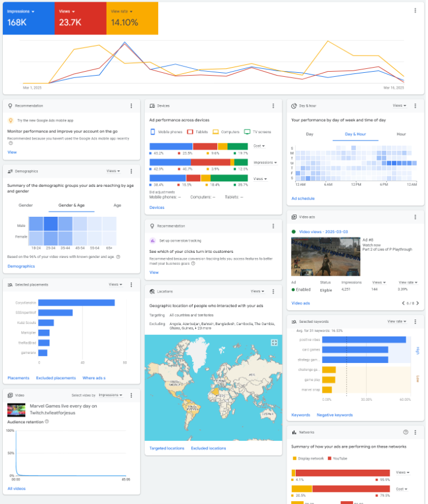Open the Devices card overflow menu
This screenshot has width=428, height=504.
click(273, 106)
